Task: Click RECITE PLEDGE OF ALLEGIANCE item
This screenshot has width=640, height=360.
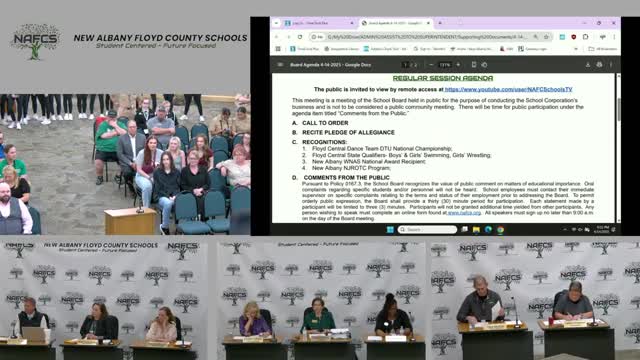Action: pos(348,132)
